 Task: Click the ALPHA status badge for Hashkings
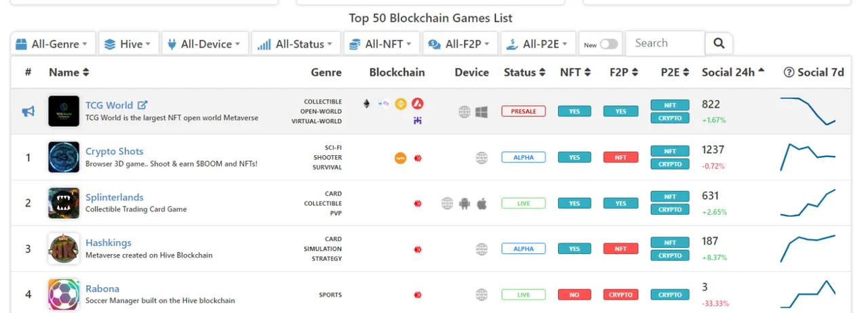point(524,249)
